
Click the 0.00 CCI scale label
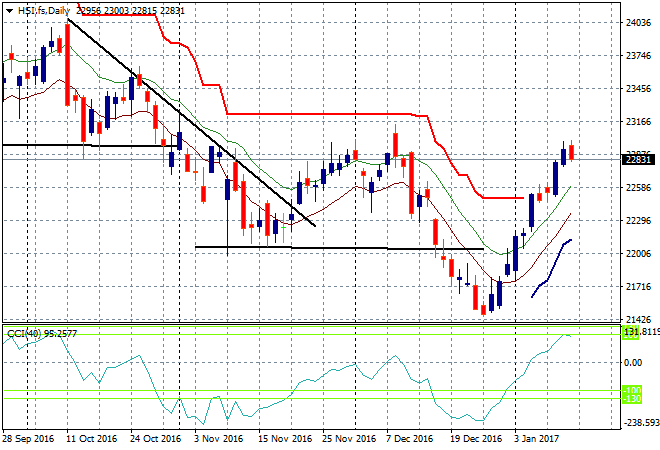click(633, 362)
